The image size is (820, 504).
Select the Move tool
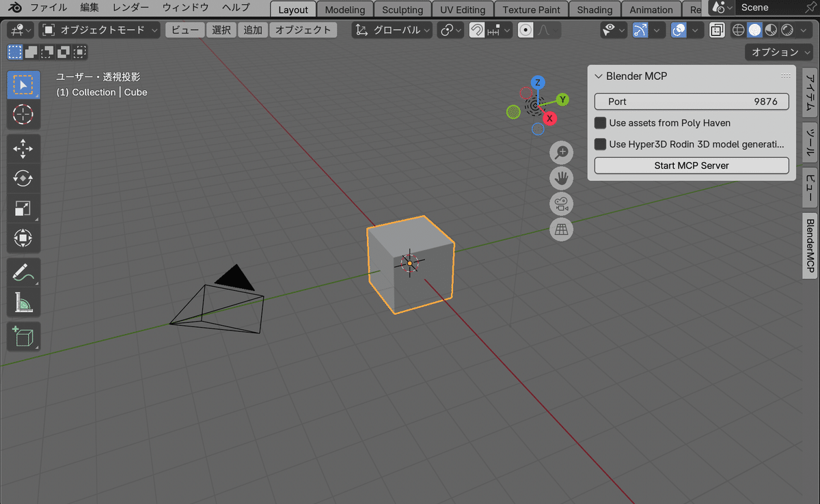[23, 148]
